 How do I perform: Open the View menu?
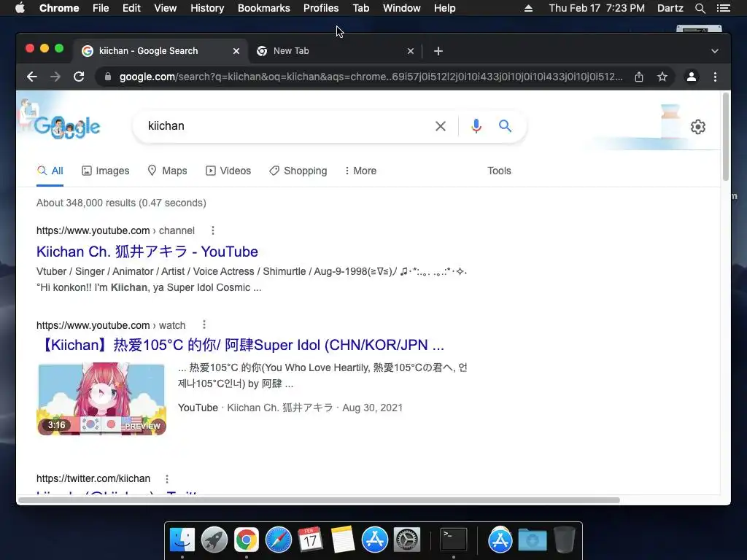point(166,8)
